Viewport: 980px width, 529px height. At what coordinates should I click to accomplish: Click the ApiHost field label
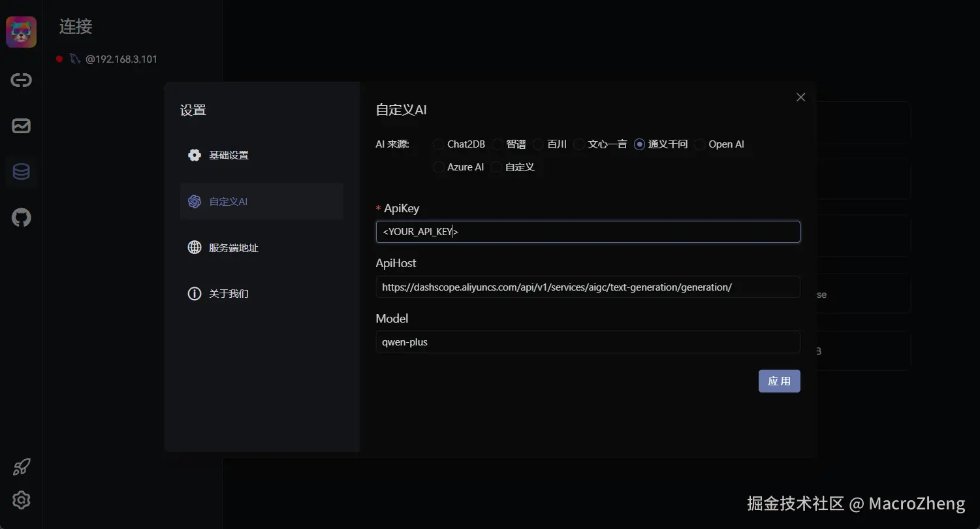tap(396, 263)
